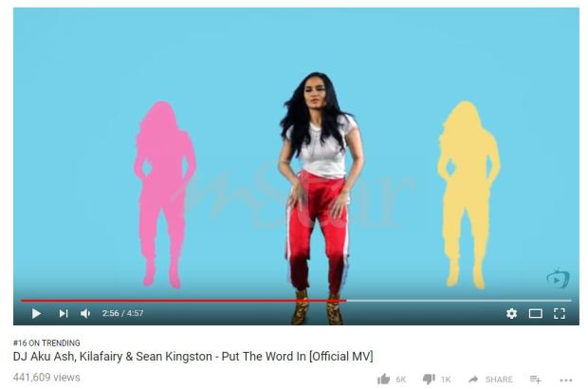Screen dimensions: 588x389
Task: Open the Add to playlist menu
Action: pos(536,380)
